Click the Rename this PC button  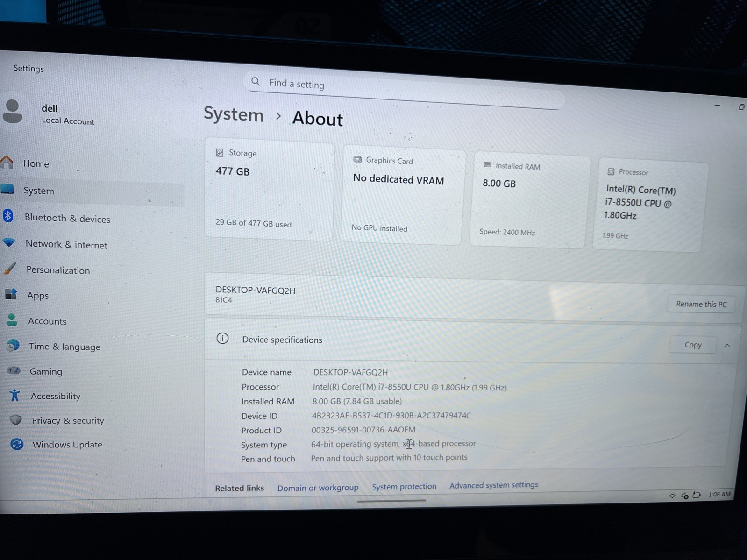pyautogui.click(x=701, y=304)
